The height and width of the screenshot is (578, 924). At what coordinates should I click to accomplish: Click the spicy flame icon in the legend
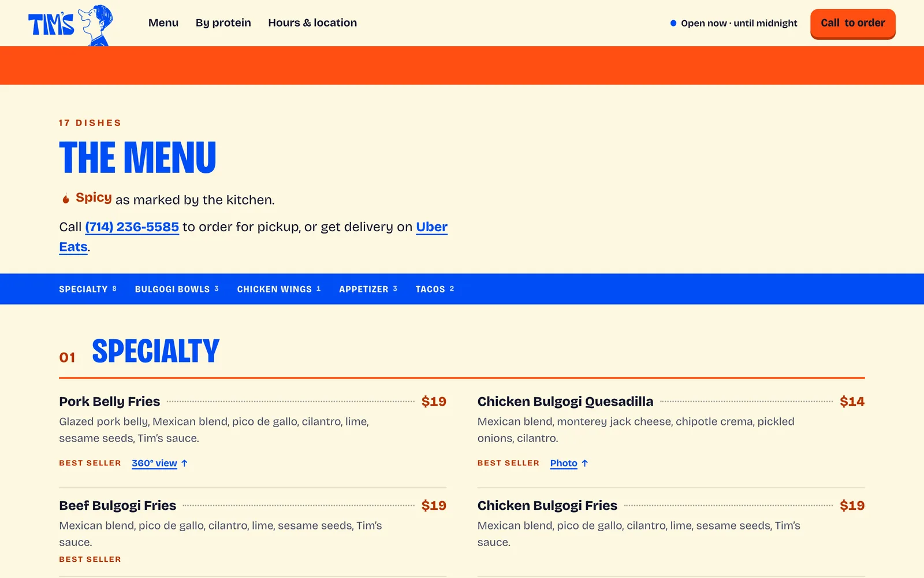(66, 198)
